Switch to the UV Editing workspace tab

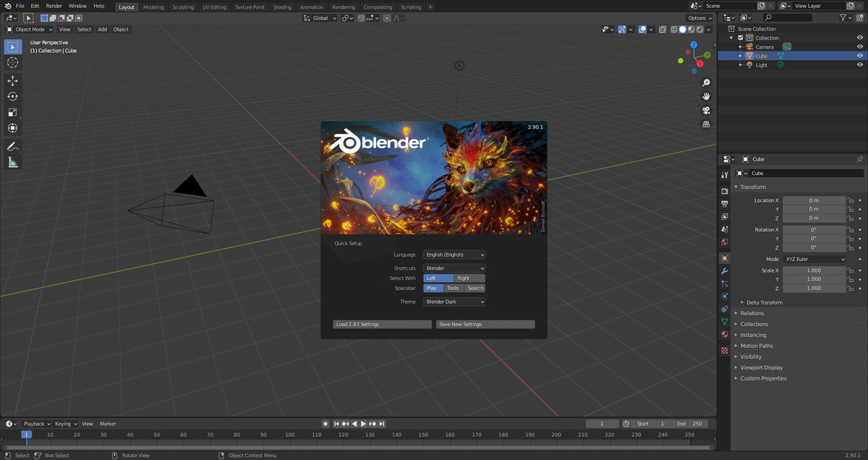click(214, 7)
